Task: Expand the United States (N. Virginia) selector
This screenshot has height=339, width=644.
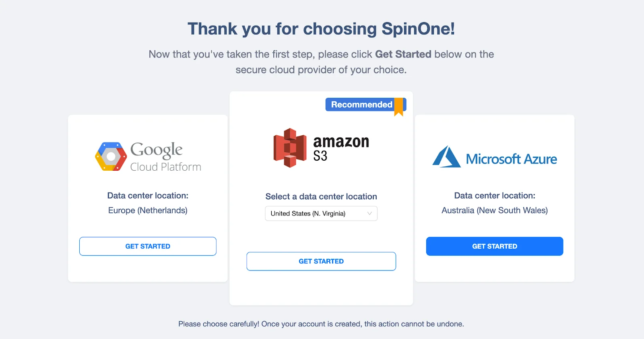Action: click(x=321, y=213)
